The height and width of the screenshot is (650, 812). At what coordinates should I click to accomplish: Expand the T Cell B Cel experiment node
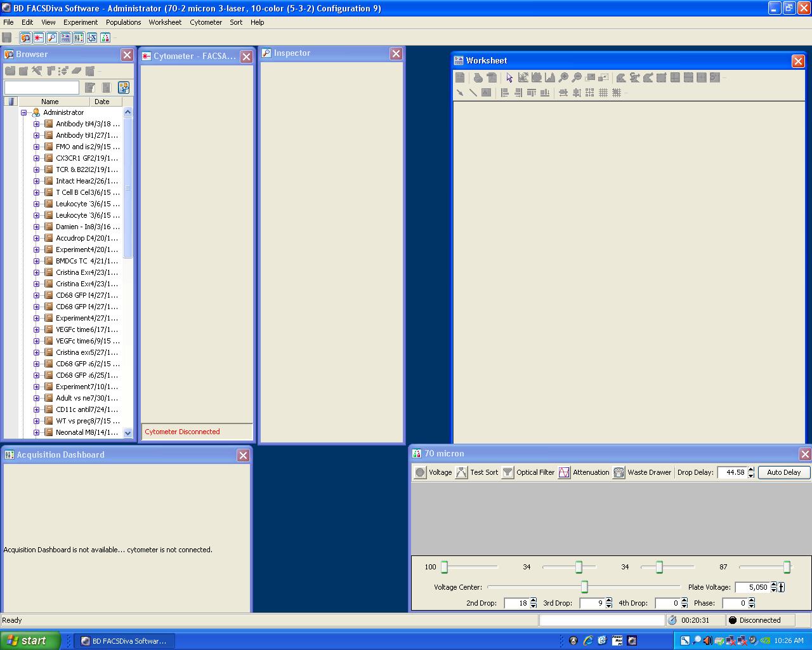click(x=36, y=192)
